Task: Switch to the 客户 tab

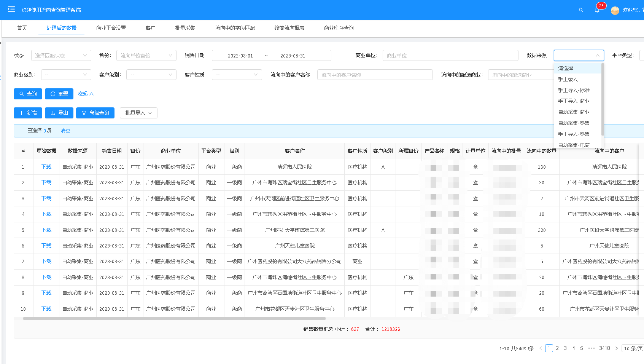Action: (x=151, y=28)
